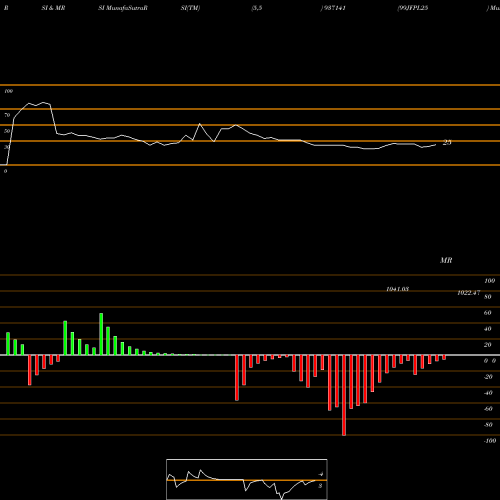Click the MR axis label '-80'
This screenshot has width=500, height=500.
pos(488,425)
